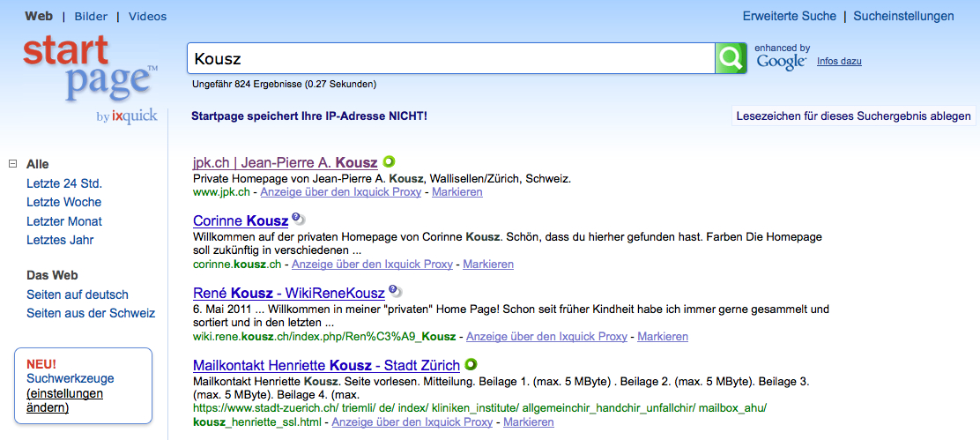
Task: Click Markieren for the stadt-zuerich.ch result
Action: 528,422
